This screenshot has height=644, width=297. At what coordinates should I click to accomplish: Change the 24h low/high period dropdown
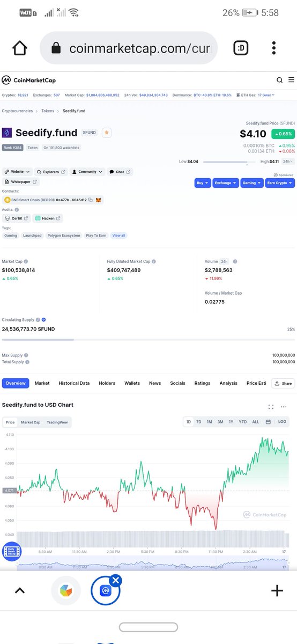pos(288,161)
